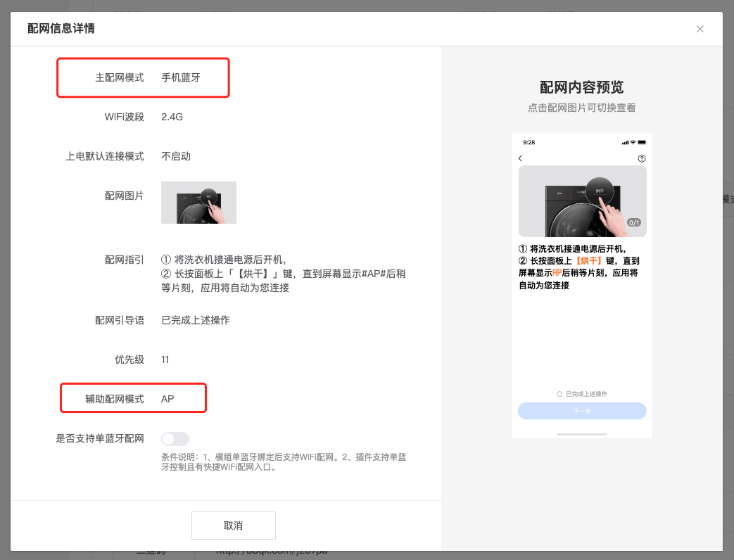Click the AP auxiliary mode value
This screenshot has height=560, width=734.
point(167,399)
